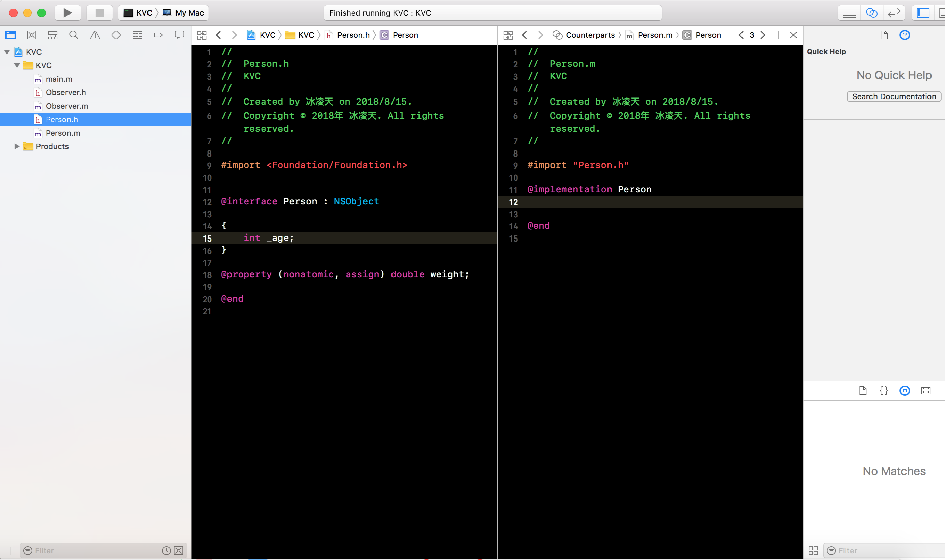Click the Stop button in toolbar
Image resolution: width=945 pixels, height=560 pixels.
(99, 13)
